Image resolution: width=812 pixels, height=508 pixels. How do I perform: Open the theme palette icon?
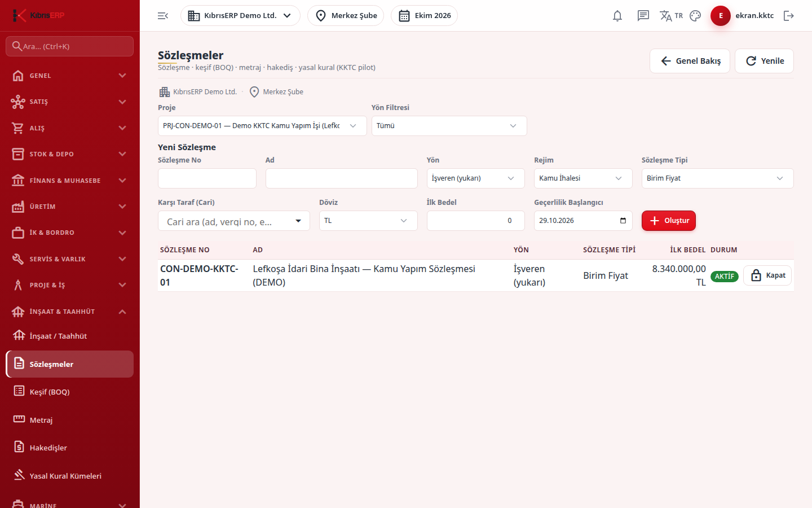coord(695,16)
